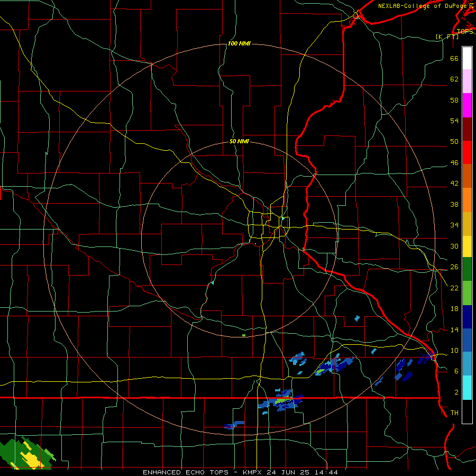The height and width of the screenshot is (476, 476).
Task: Click the legend value "42"
Action: point(454,184)
